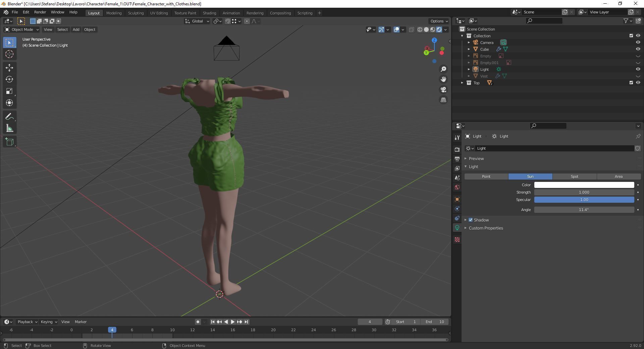Hide the Light object in outliner
This screenshot has width=644, height=349.
point(638,69)
